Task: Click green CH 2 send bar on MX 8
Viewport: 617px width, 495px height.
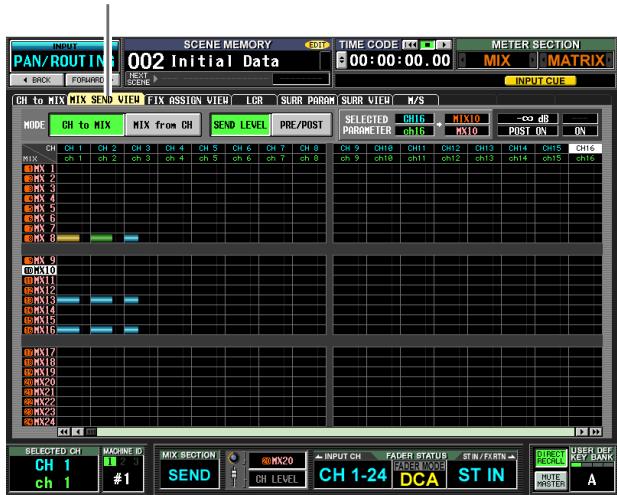Action: [x=102, y=238]
